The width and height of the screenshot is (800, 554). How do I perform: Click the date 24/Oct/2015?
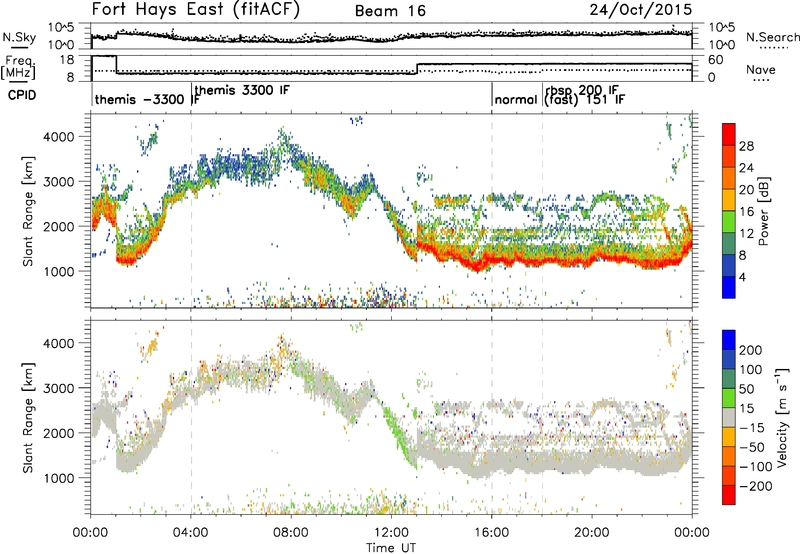click(x=641, y=10)
